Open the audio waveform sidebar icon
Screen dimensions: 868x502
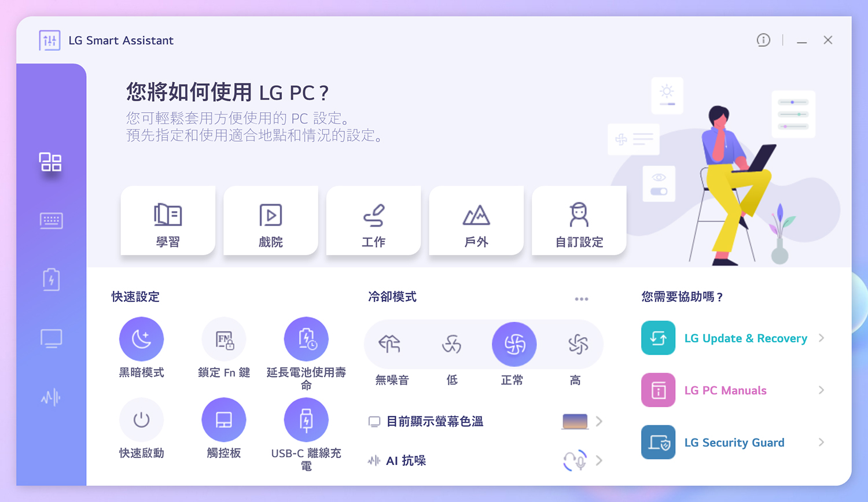click(51, 397)
